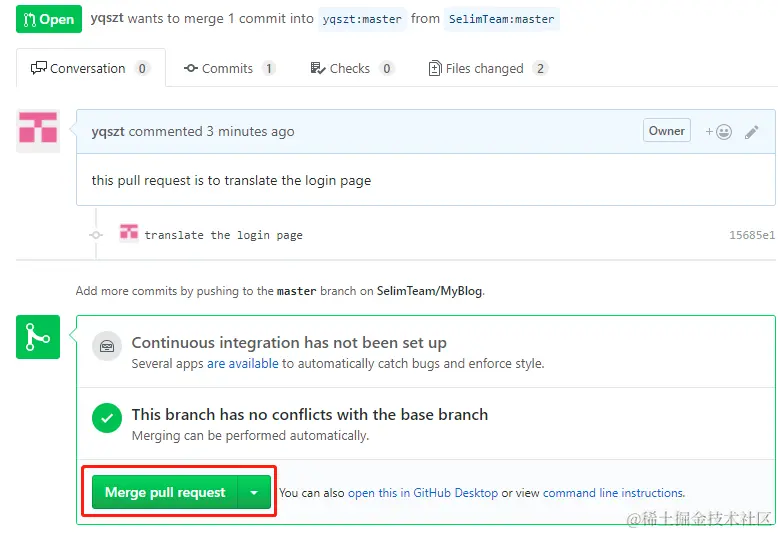The width and height of the screenshot is (778, 534).
Task: Click the Merge pull request button
Action: 165,492
